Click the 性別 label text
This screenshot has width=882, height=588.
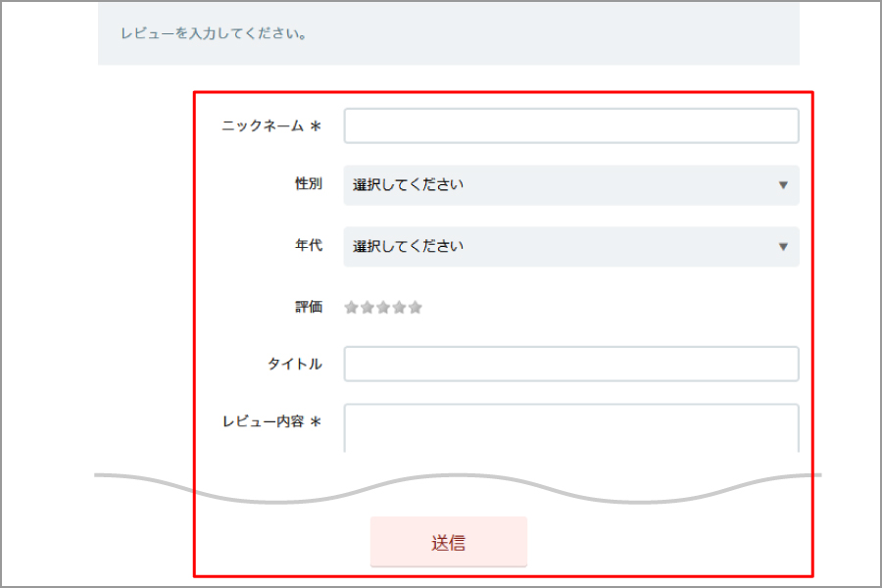coord(308,184)
